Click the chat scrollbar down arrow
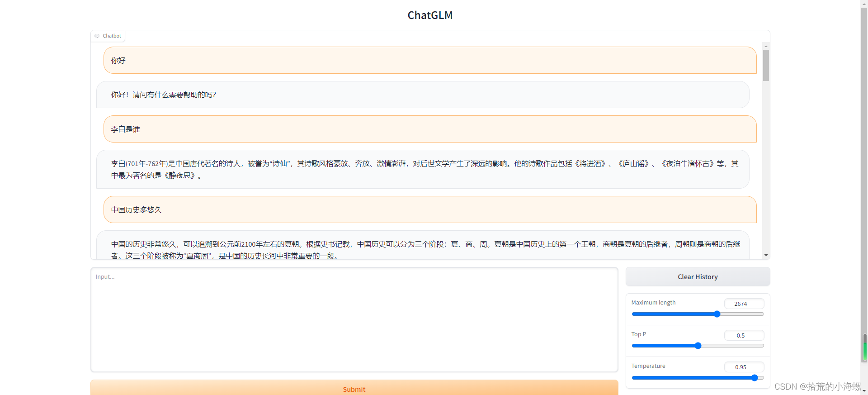 766,255
